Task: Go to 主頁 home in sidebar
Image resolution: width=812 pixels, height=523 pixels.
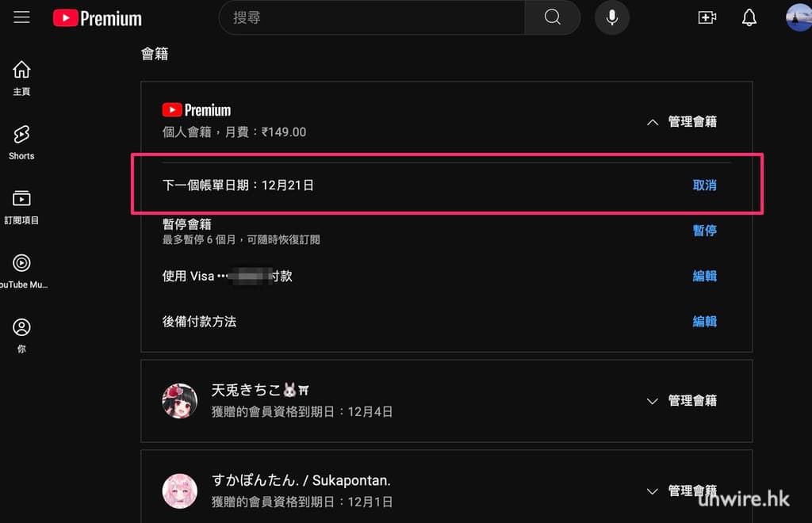Action: (21, 78)
